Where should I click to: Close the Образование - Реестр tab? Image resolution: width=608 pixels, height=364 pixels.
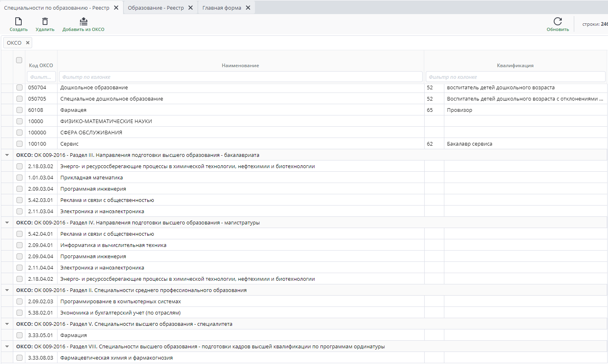click(191, 8)
